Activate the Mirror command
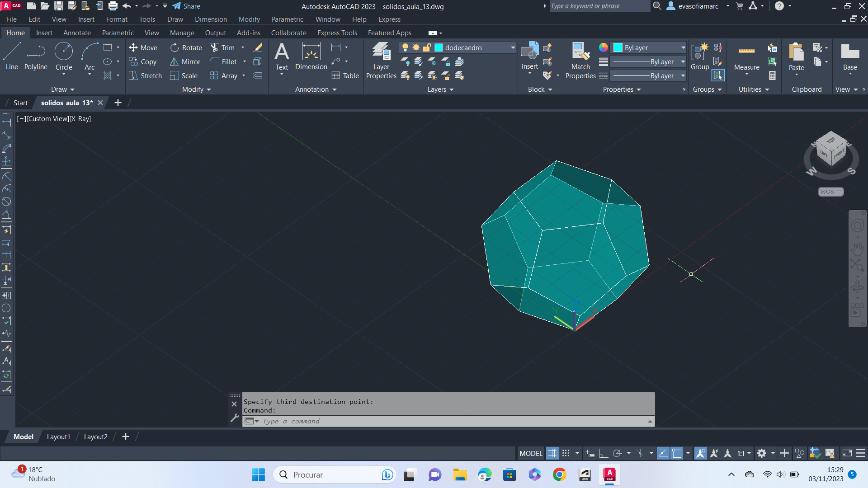Screen dimensions: 868x488 point(185,61)
